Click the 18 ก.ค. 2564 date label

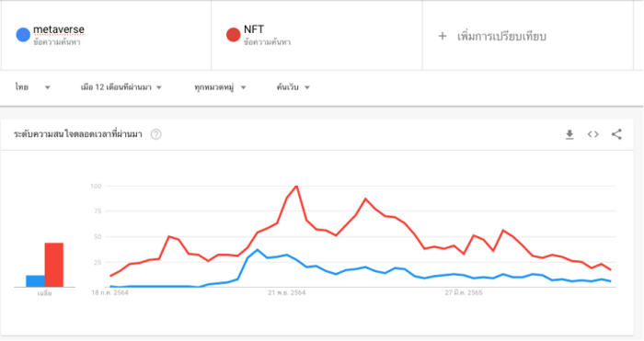[109, 292]
